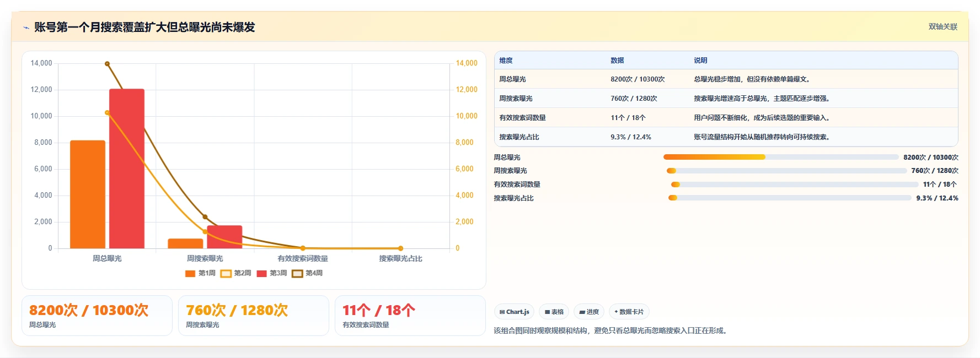Toggle the 第1周 legend swatch
This screenshot has width=980, height=358.
pos(190,273)
